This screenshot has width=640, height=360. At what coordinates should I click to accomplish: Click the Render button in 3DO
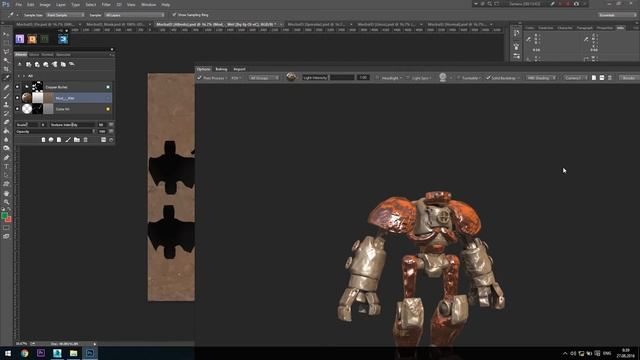pos(629,78)
